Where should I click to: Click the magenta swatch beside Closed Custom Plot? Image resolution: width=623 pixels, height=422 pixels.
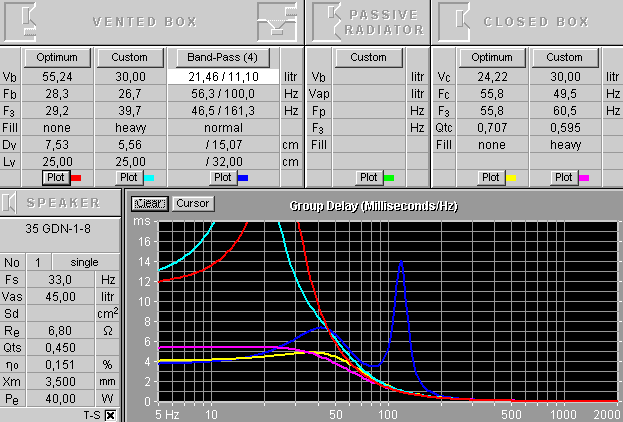point(584,177)
